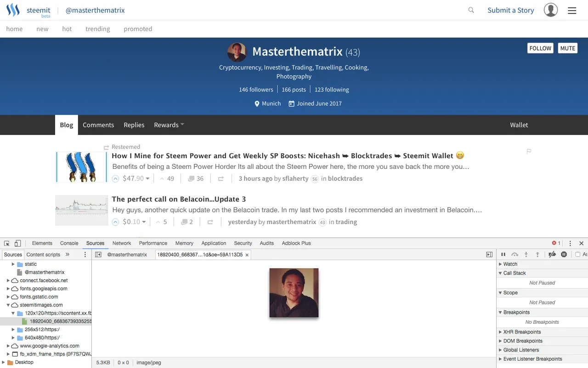Switch to the Content scripts tab

pyautogui.click(x=43, y=254)
